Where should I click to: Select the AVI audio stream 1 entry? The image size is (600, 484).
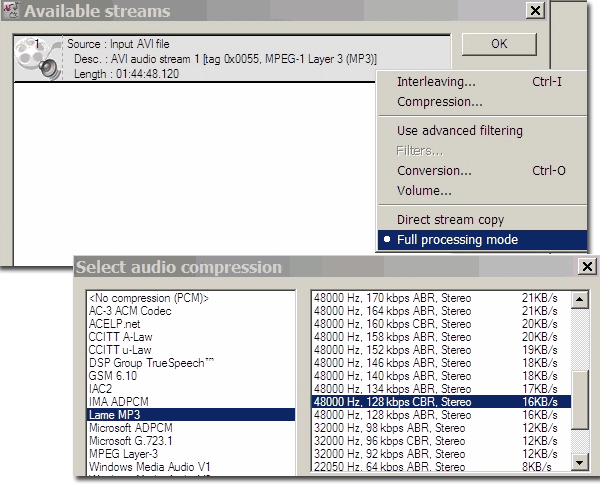(x=232, y=59)
